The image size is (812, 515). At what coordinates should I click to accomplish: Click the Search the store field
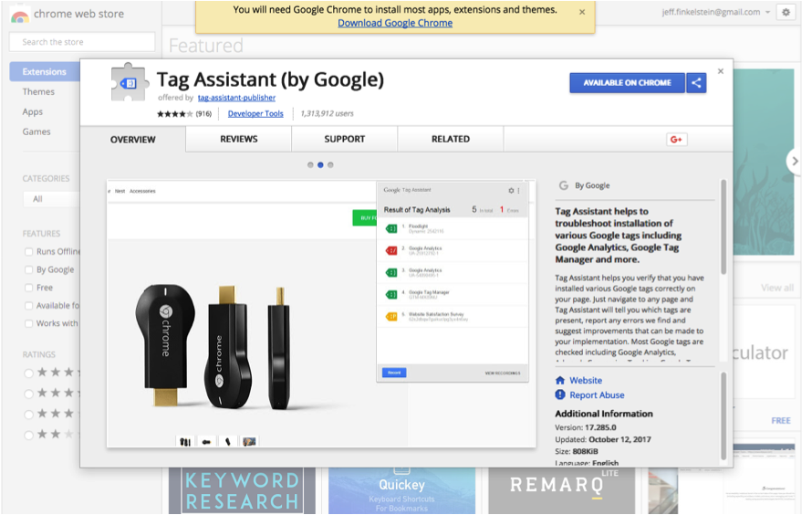pos(82,42)
